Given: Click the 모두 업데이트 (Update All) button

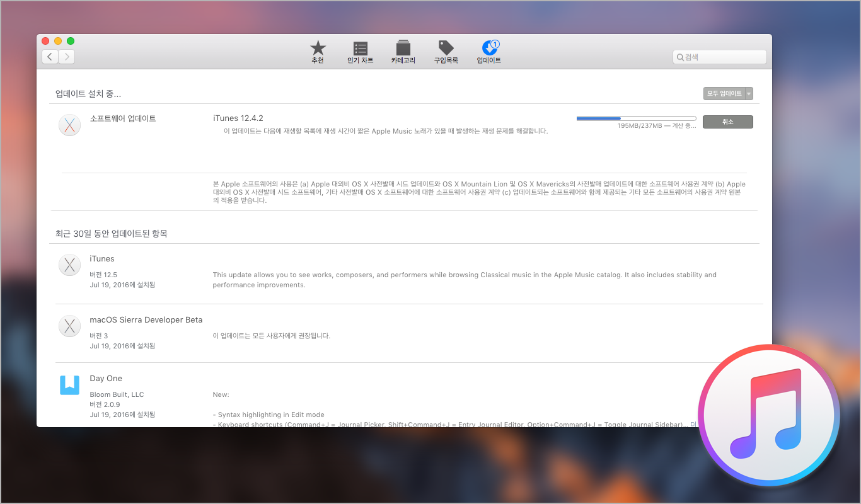Looking at the screenshot, I should (x=724, y=94).
